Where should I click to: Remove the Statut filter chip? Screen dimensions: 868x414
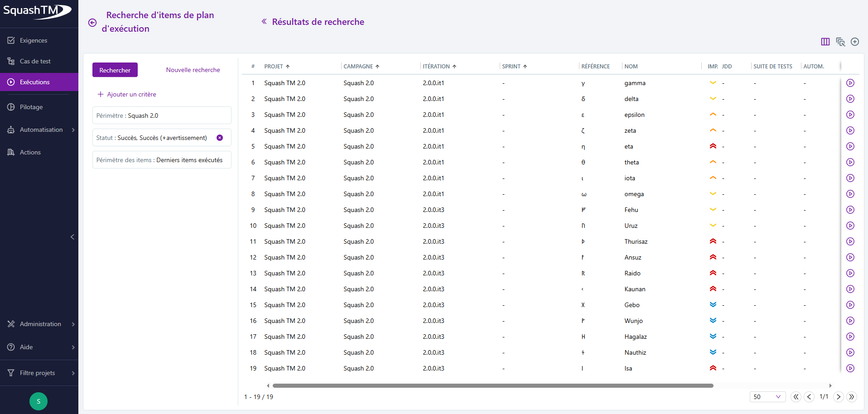click(220, 138)
